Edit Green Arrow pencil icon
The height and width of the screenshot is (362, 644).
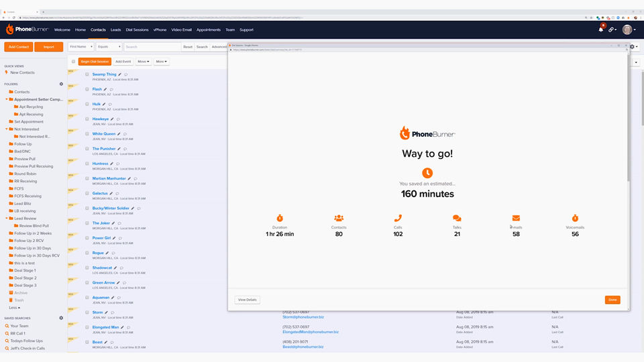click(118, 283)
